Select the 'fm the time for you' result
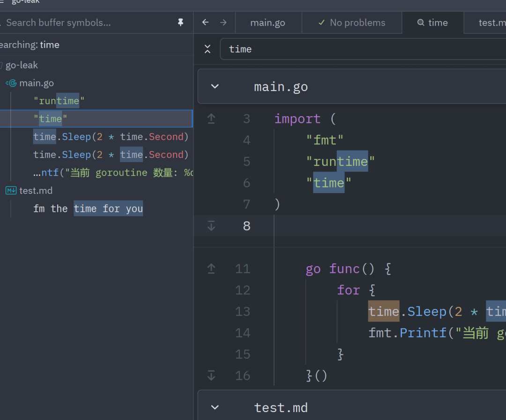Image resolution: width=506 pixels, height=420 pixels. pos(88,209)
